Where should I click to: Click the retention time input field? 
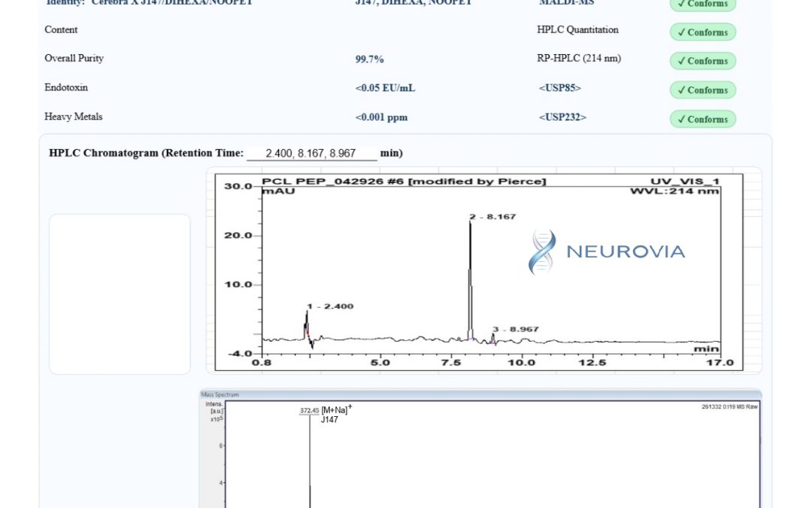click(312, 154)
